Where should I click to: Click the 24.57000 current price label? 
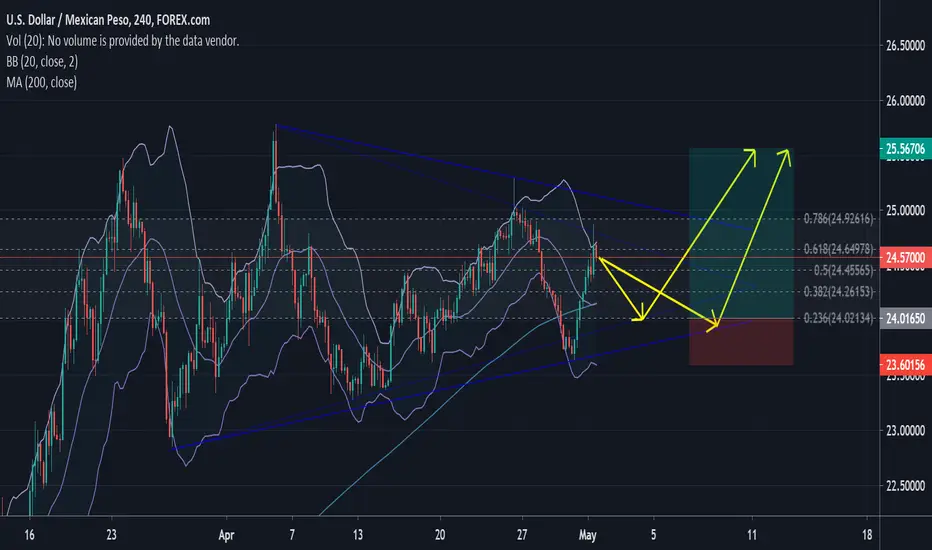(905, 258)
